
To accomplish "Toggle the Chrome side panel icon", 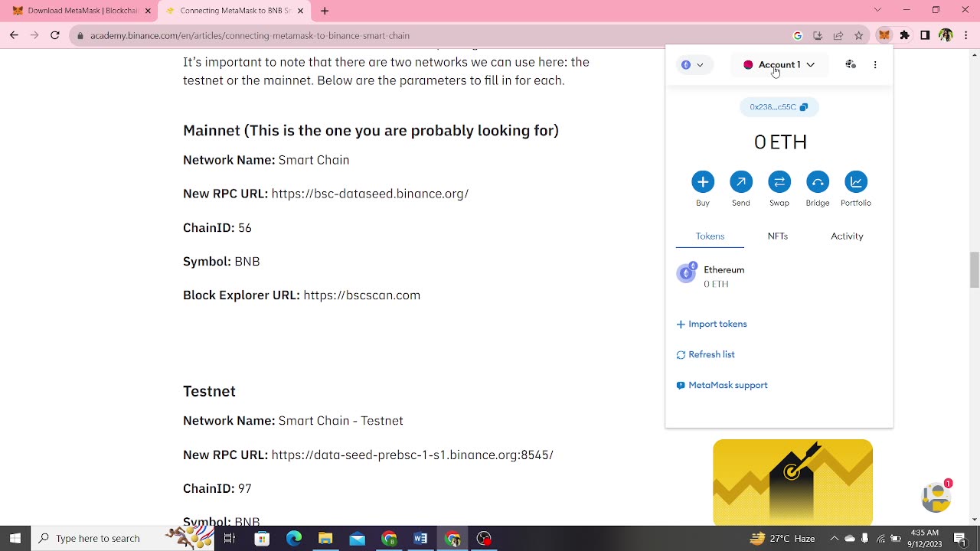I will pyautogui.click(x=925, y=35).
